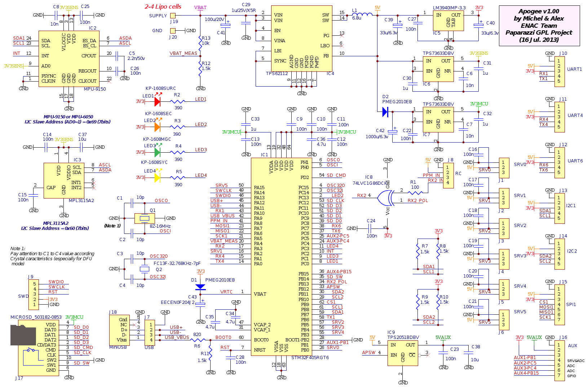
Task: Click the 74LVC1G86DCK part label
Action: tap(370, 183)
